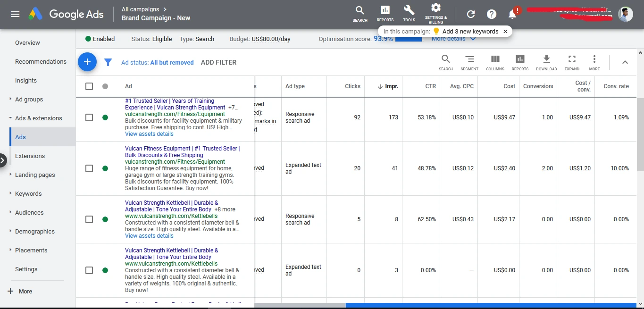Click the ADD FILTER button

[218, 62]
